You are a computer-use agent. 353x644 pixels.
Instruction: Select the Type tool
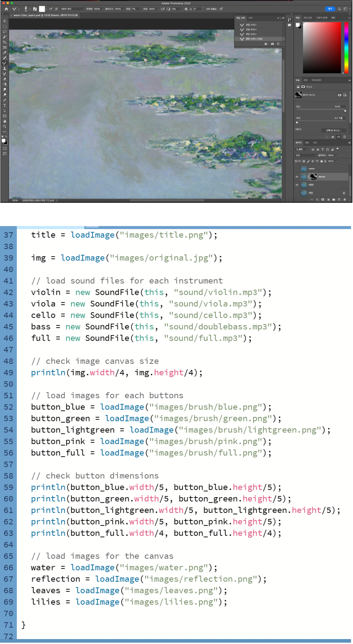[x=5, y=105]
